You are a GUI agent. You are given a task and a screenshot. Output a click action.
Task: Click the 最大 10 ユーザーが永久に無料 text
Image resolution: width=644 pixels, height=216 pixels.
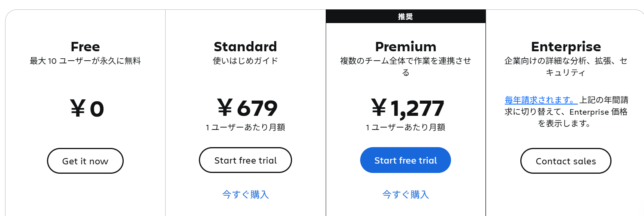coord(85,61)
